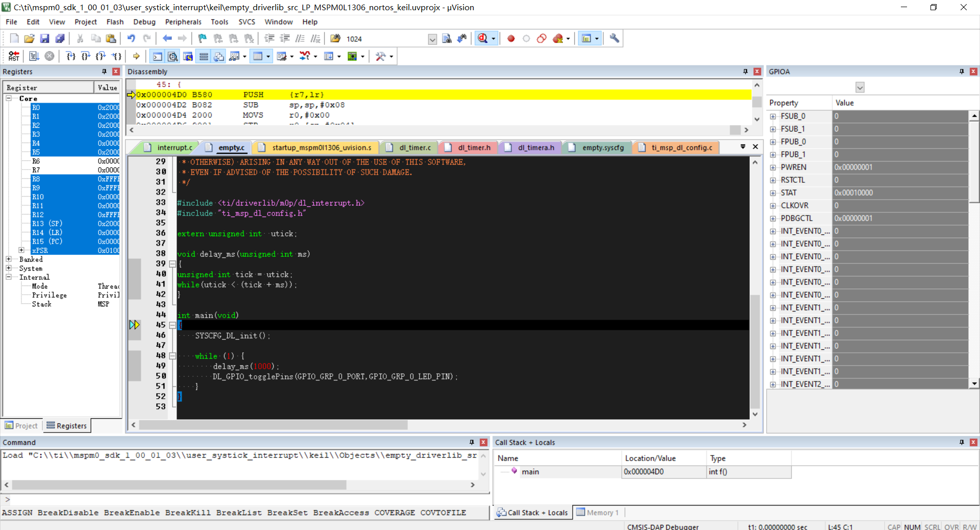
Task: Switch to the Project panel tab
Action: tap(21, 426)
